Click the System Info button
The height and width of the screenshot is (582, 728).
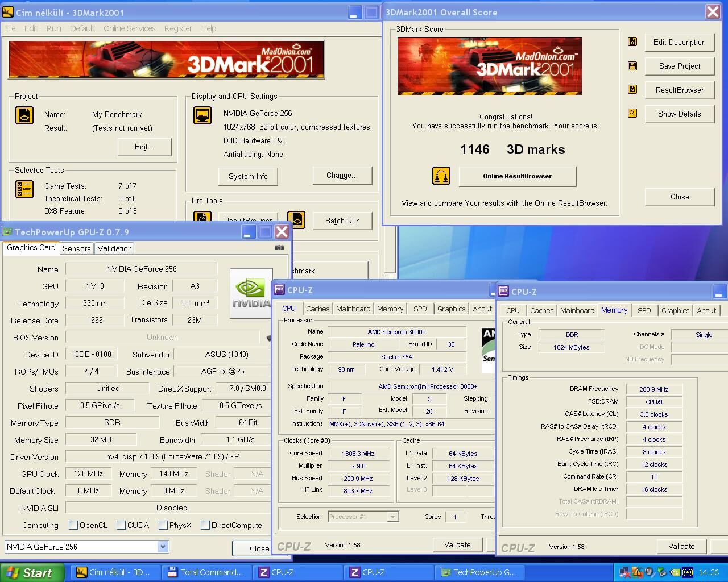pos(248,176)
